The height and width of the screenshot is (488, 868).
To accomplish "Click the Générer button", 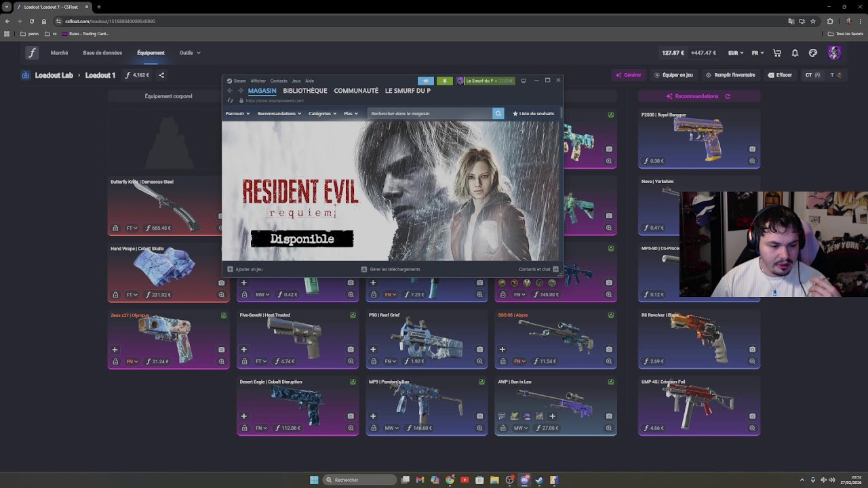I will pos(628,75).
